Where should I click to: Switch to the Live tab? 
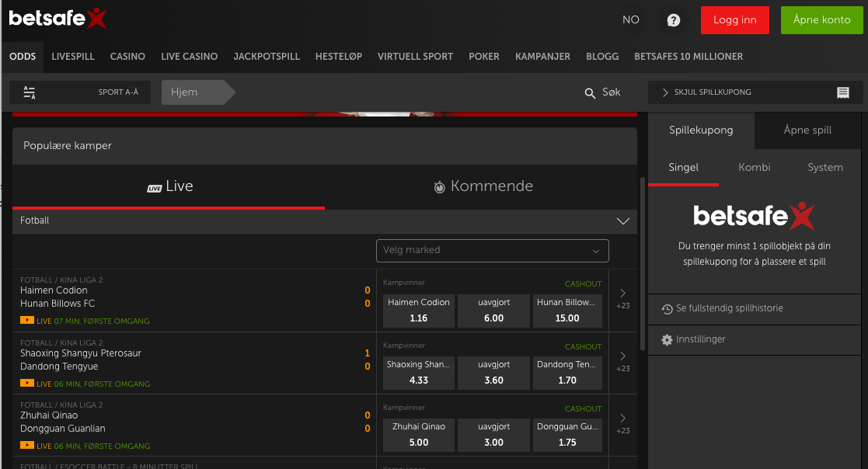click(169, 186)
